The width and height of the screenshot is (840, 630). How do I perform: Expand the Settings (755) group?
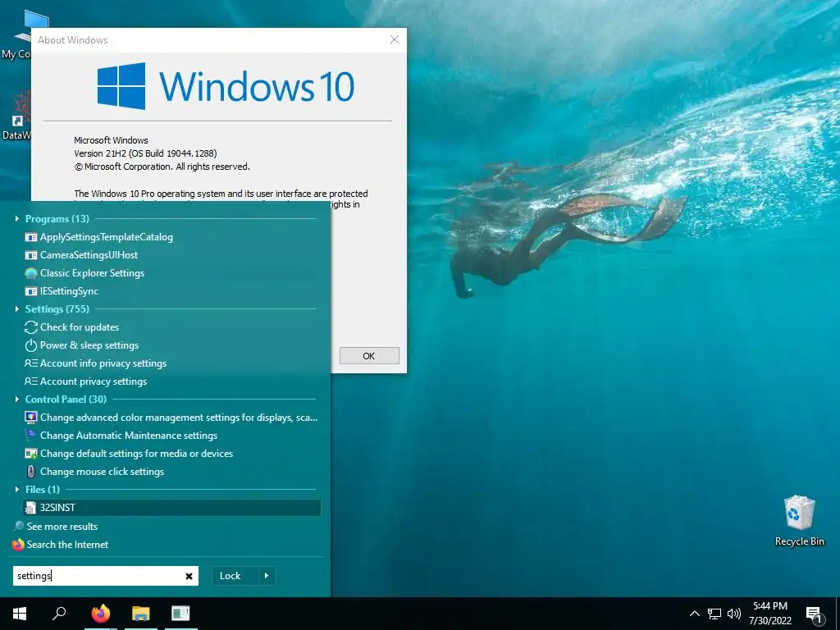(x=16, y=309)
